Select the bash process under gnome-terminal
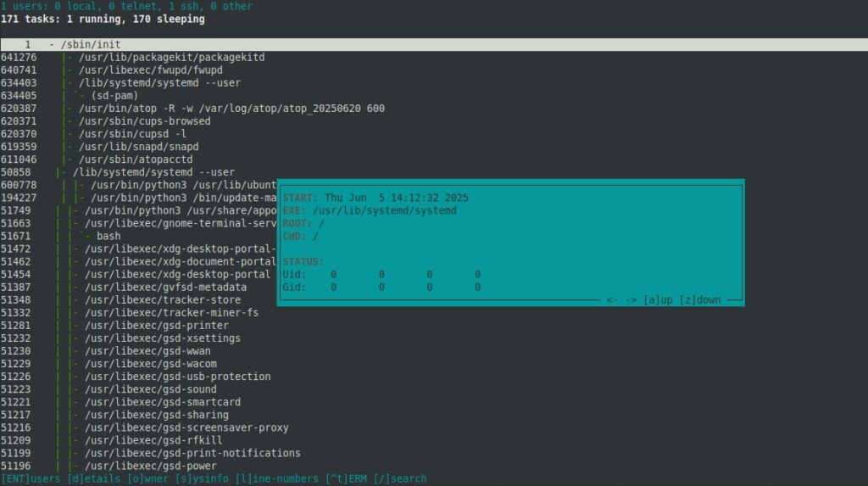This screenshot has height=486, width=868. tap(108, 236)
